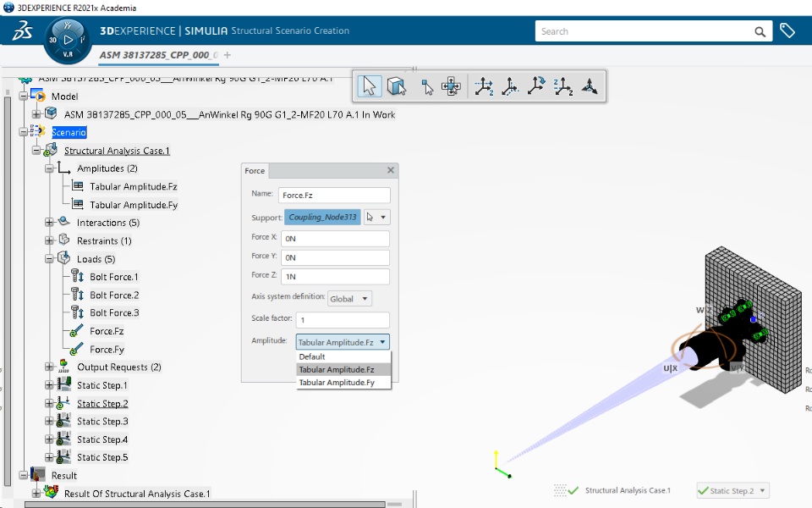This screenshot has width=812, height=508.
Task: Click the Force.Fy load icon
Action: [x=77, y=349]
